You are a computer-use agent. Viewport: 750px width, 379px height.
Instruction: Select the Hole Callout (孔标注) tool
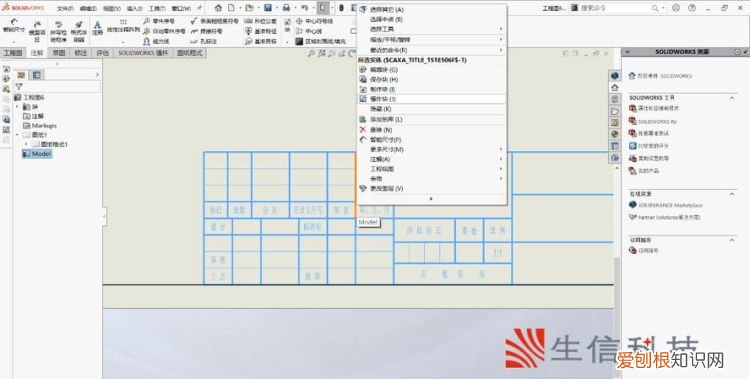pos(203,42)
